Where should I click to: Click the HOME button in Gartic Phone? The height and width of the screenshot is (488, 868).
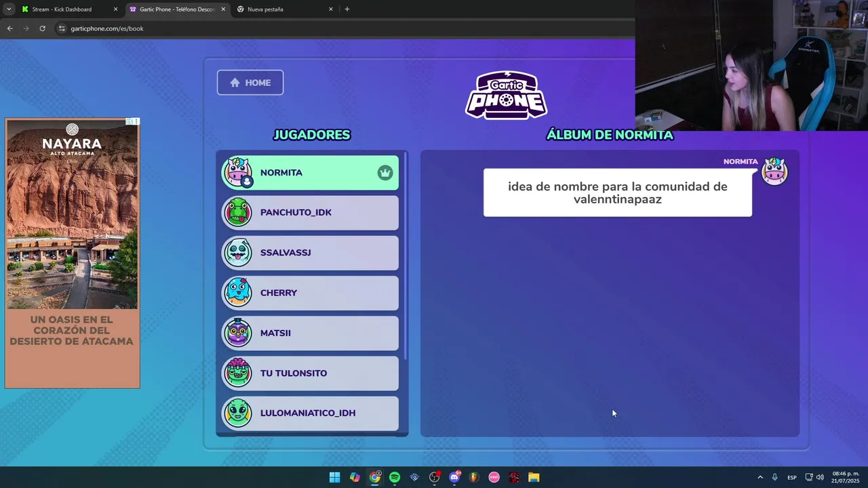point(250,83)
